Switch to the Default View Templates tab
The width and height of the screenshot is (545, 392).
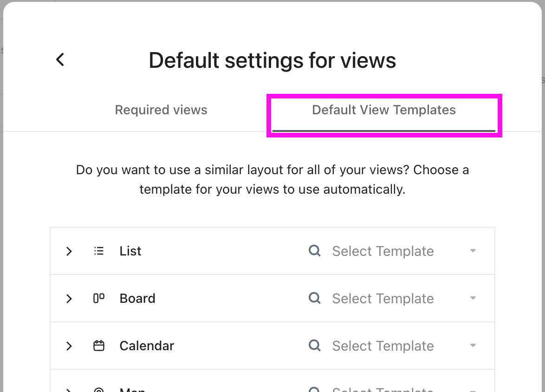pos(384,110)
